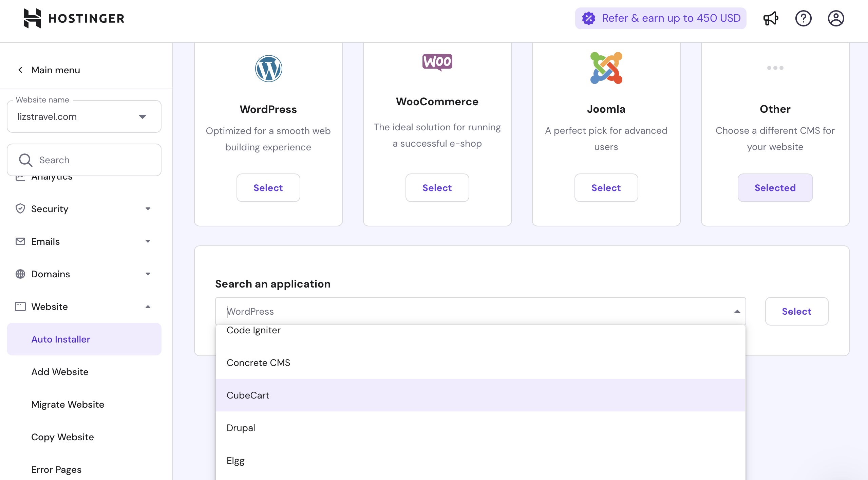The width and height of the screenshot is (868, 480).
Task: Open the user profile icon
Action: click(x=836, y=18)
